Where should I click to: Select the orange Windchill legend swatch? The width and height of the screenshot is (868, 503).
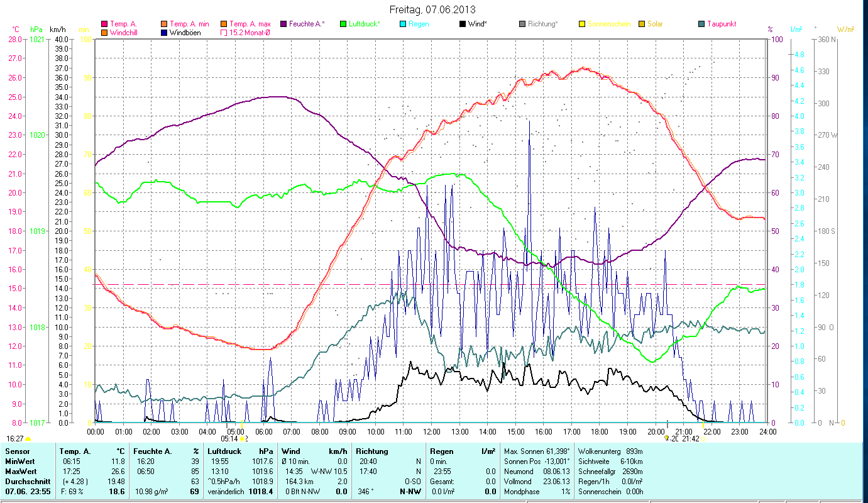click(104, 33)
